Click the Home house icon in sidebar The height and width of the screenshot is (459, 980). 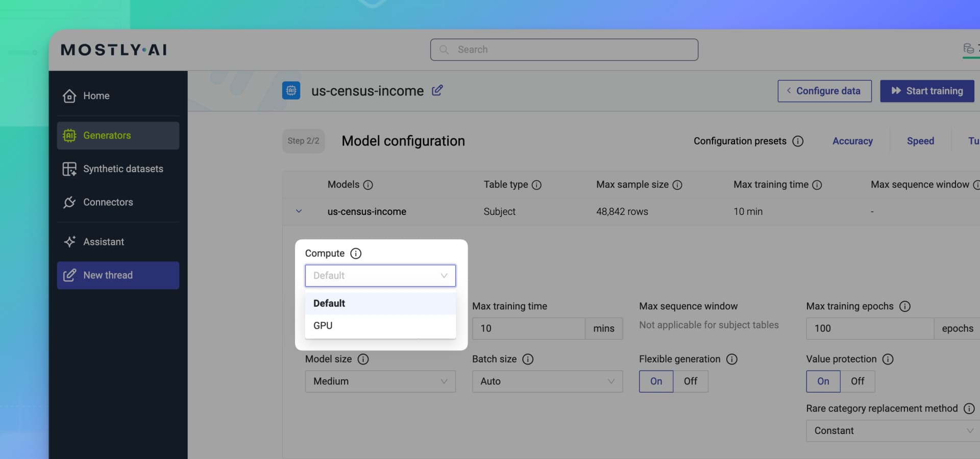pyautogui.click(x=69, y=95)
